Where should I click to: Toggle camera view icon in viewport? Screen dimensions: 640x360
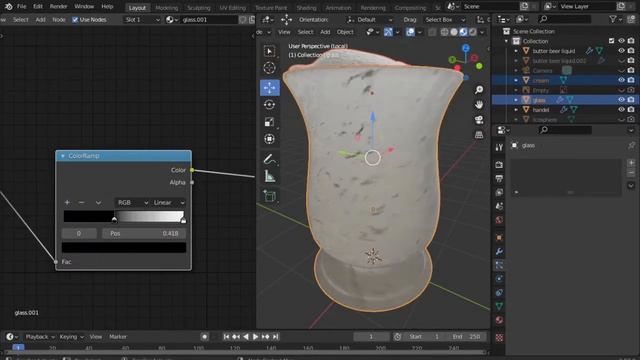pyautogui.click(x=479, y=120)
